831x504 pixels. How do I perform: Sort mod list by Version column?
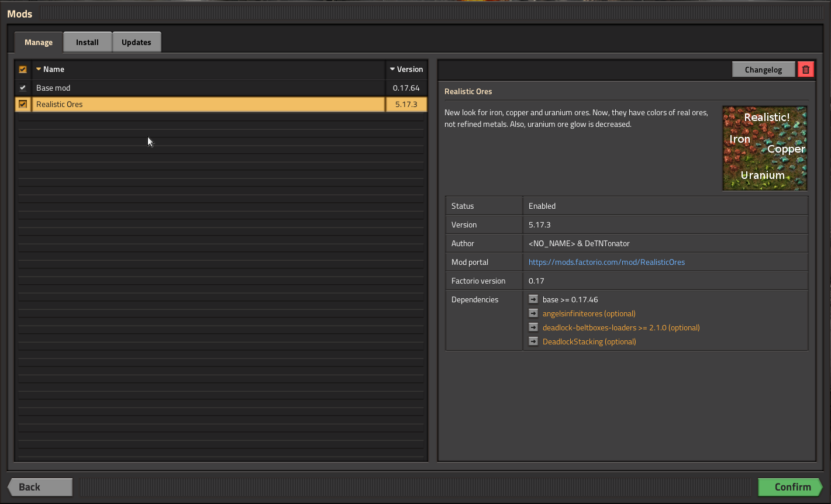point(406,69)
